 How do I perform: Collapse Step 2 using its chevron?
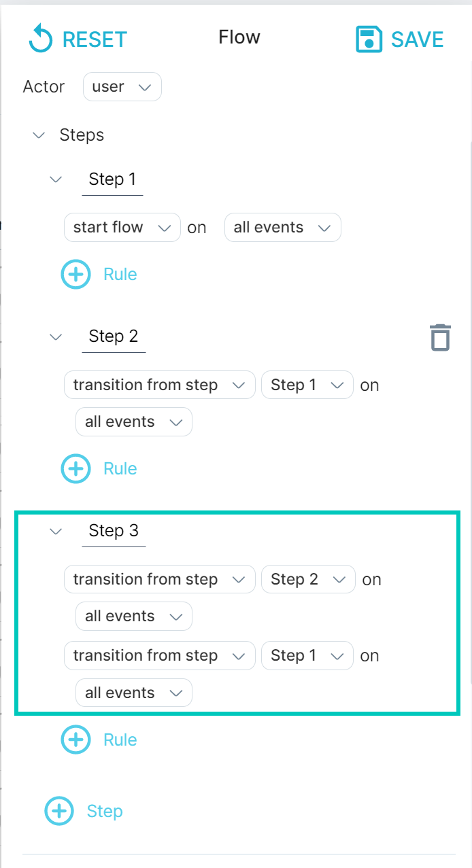point(56,336)
